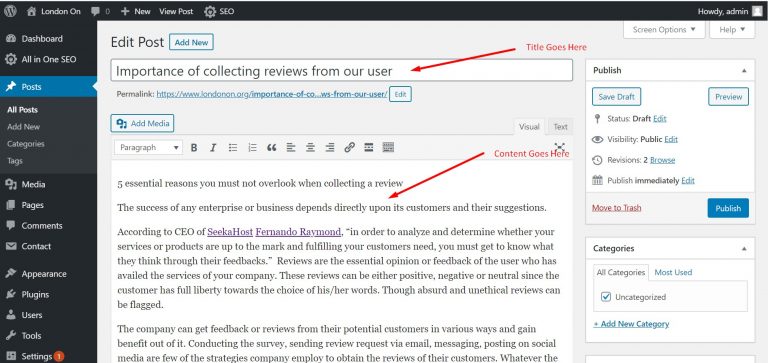Image resolution: width=768 pixels, height=363 pixels.
Task: Edit the post Visibility
Action: (671, 139)
